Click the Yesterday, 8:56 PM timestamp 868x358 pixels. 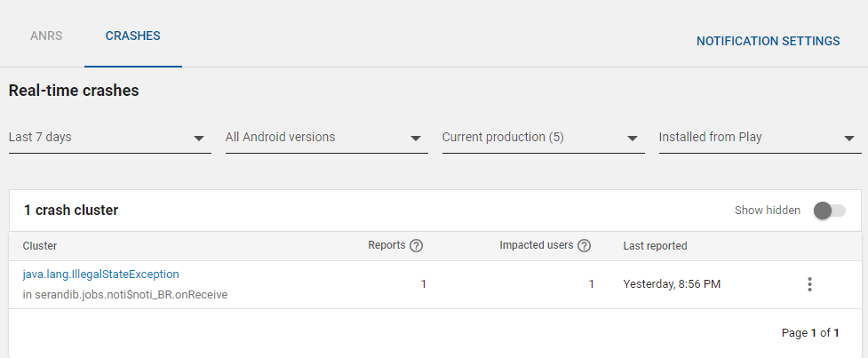[671, 284]
